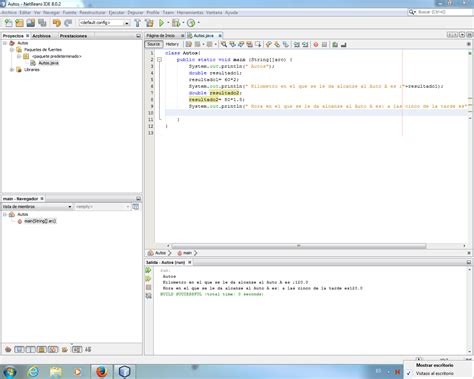Click the Find Selection magnifier icon in editor toolbar
The height and width of the screenshot is (379, 474).
224,44
